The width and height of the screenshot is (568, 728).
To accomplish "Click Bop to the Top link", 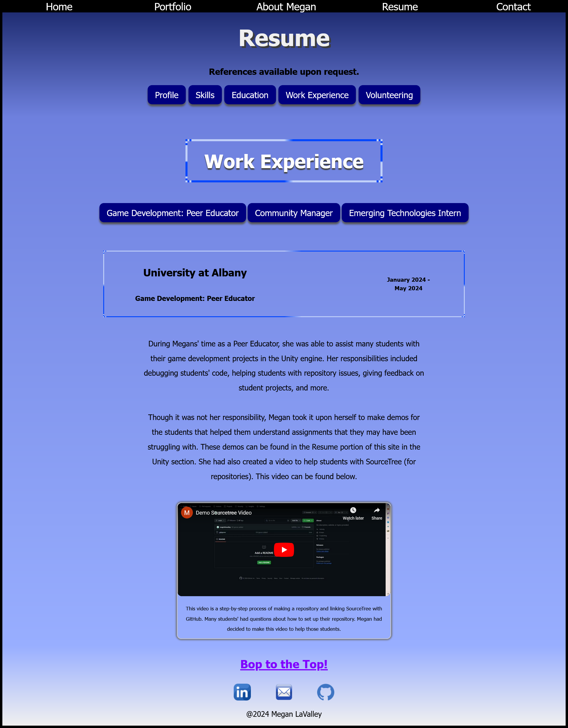I will click(283, 665).
